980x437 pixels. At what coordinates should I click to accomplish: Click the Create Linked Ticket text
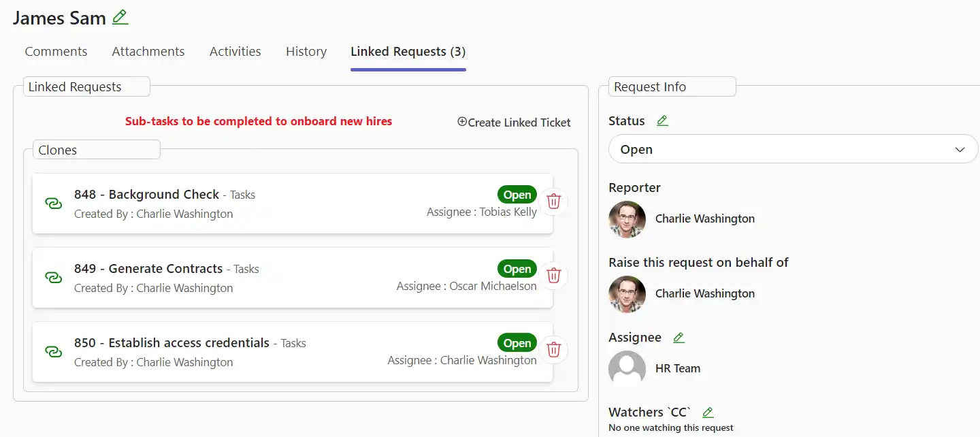pos(519,123)
